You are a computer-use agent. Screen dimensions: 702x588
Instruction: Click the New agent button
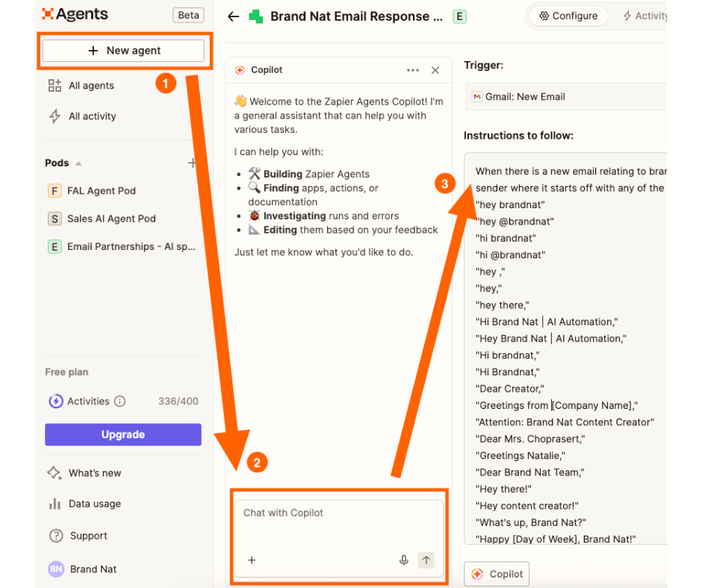[x=123, y=51]
